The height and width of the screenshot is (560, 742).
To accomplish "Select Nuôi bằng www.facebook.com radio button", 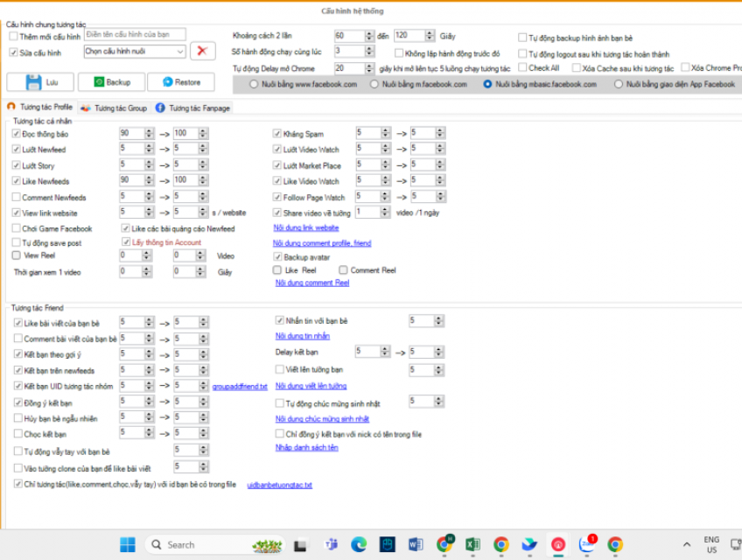I will click(255, 85).
